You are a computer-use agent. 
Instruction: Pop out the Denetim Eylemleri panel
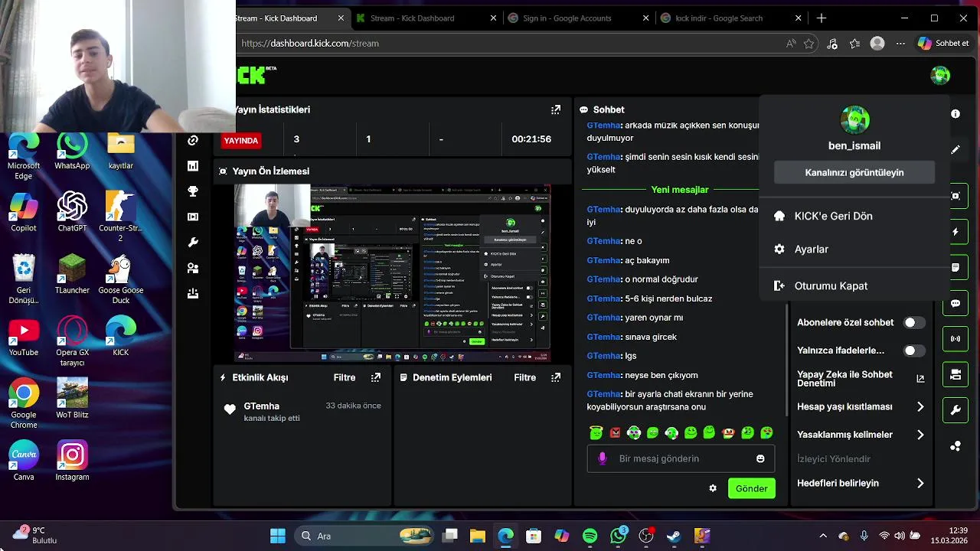click(556, 377)
